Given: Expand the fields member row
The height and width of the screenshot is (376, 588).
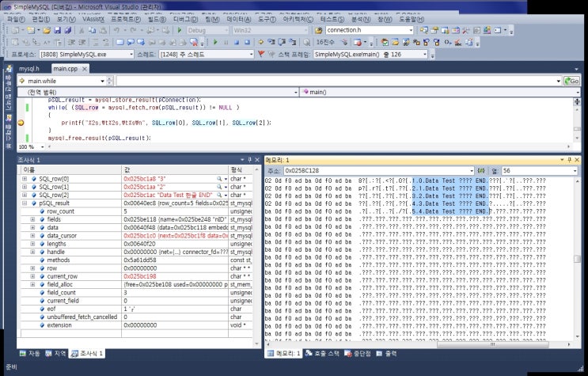Looking at the screenshot, I should pyautogui.click(x=32, y=219).
